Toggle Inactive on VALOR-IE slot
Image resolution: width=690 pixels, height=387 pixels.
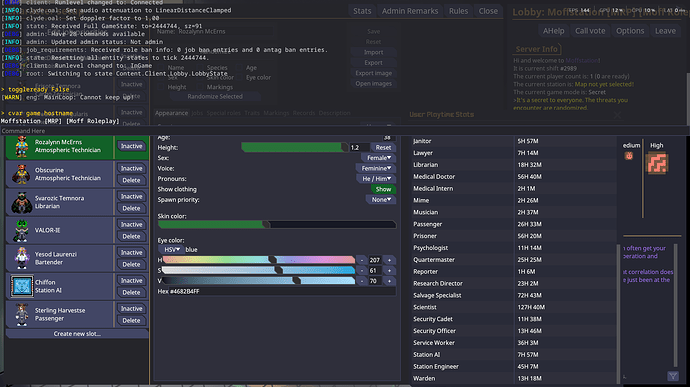(x=132, y=225)
